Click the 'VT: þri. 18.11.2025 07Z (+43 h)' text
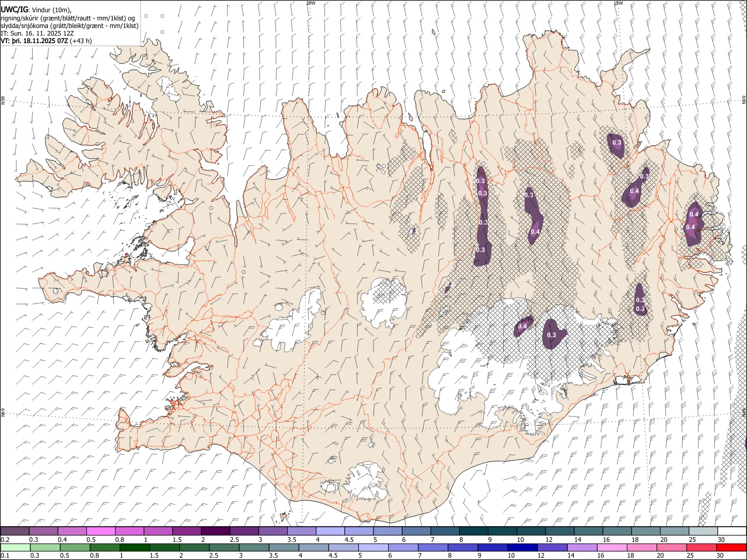This screenshot has width=747, height=560. (46, 41)
